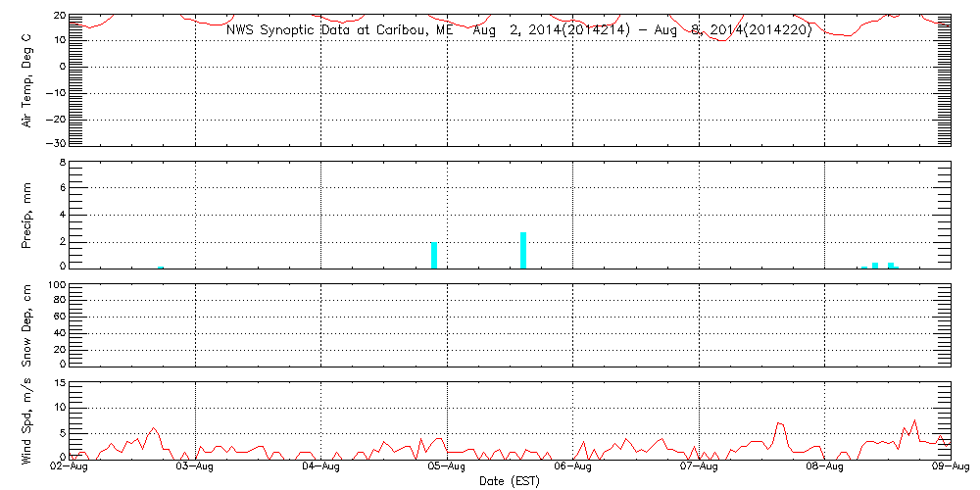Select the 'Precip, mm' axis label

pos(27,215)
